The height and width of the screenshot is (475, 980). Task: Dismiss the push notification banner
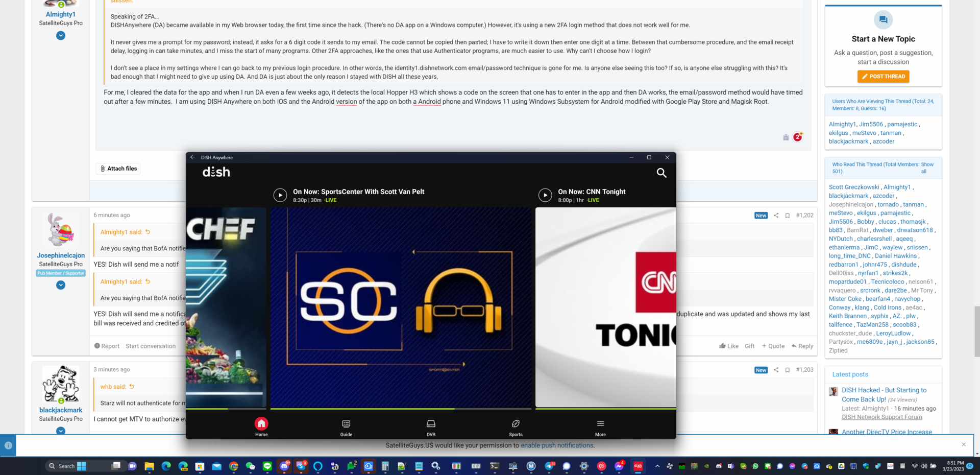click(964, 444)
